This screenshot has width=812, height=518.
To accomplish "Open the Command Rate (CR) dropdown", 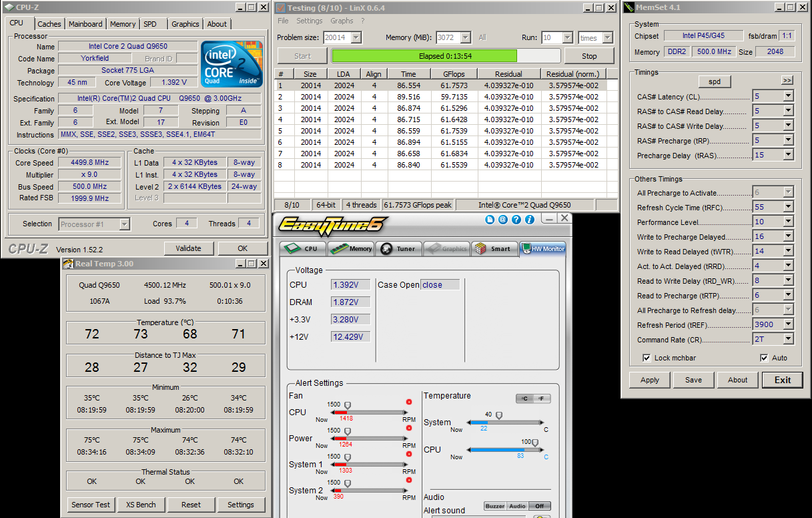I will pyautogui.click(x=788, y=339).
